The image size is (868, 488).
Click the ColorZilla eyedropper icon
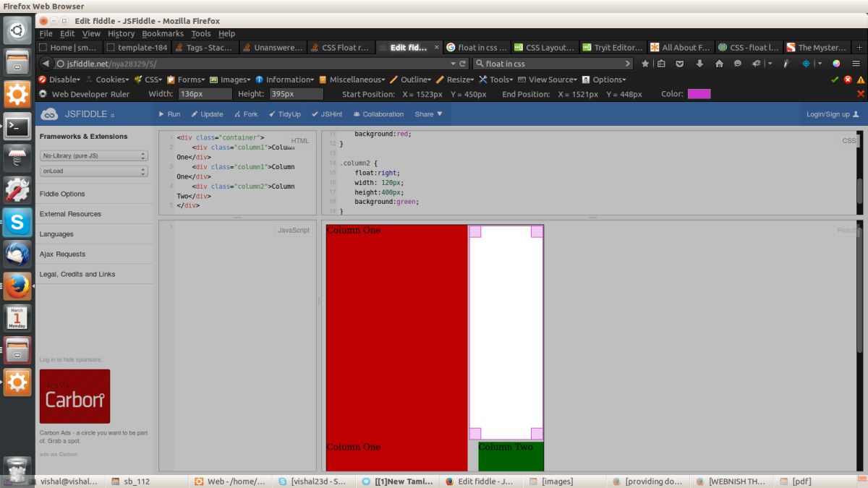(786, 64)
